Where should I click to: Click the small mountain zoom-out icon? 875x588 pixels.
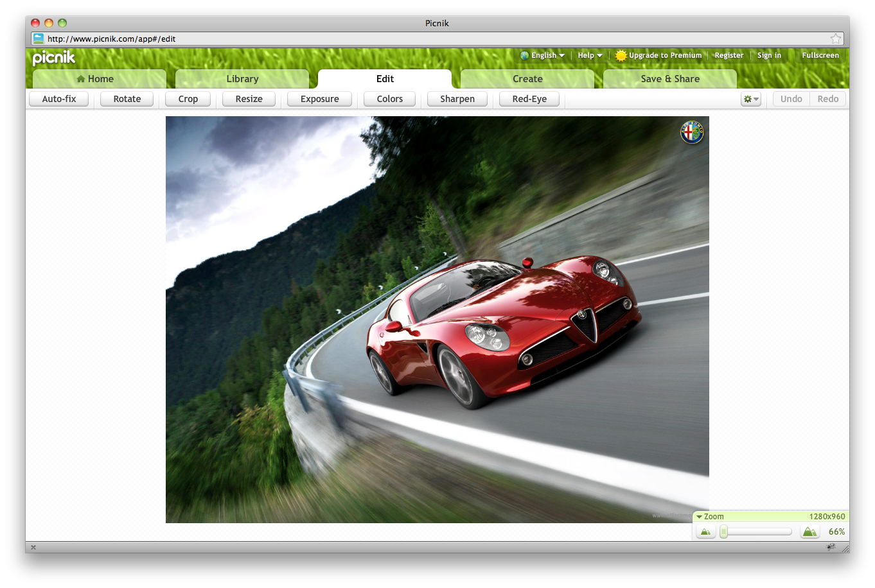coord(705,532)
